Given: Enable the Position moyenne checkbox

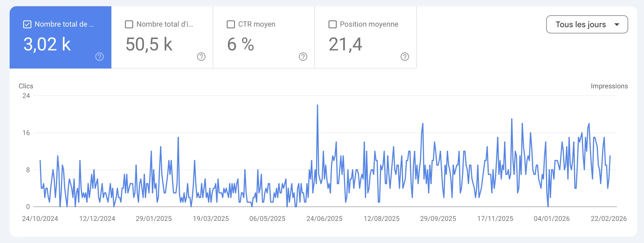Looking at the screenshot, I should tap(332, 24).
